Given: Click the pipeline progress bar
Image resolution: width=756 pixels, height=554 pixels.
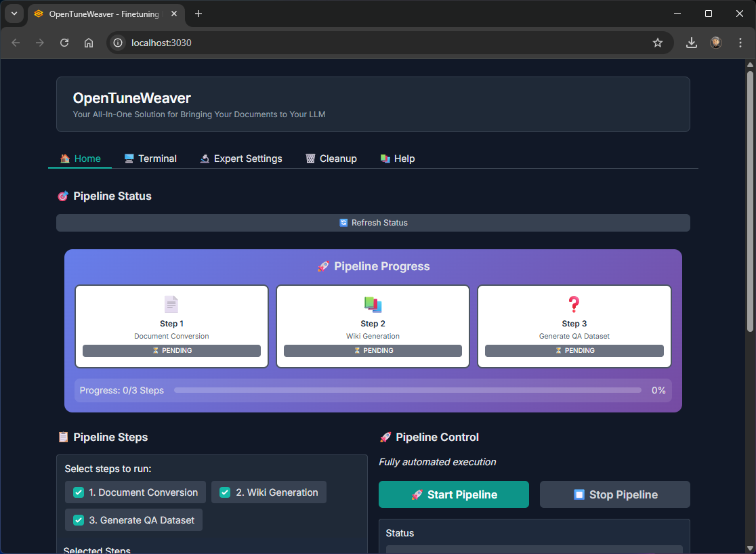Looking at the screenshot, I should tap(408, 390).
